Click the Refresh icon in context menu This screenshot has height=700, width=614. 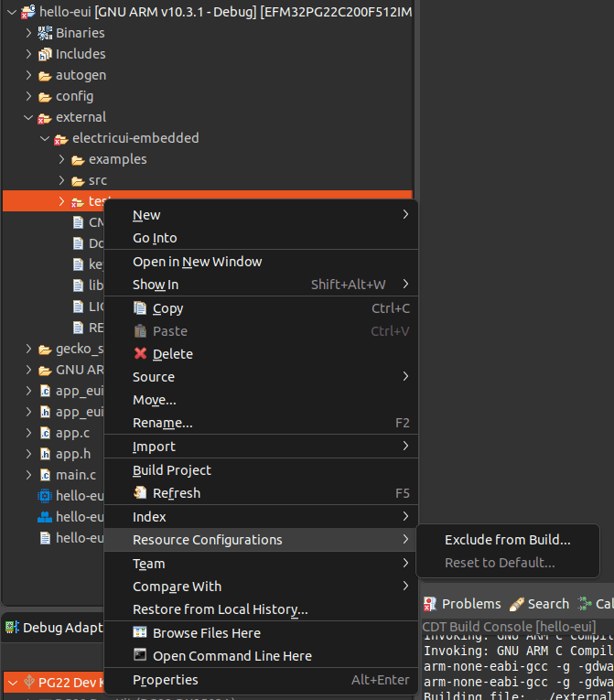[140, 493]
